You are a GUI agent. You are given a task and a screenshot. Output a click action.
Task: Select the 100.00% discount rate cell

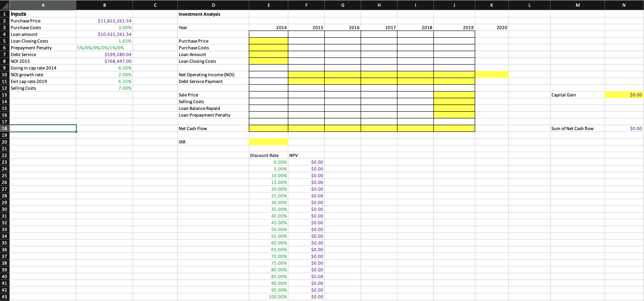click(x=269, y=297)
